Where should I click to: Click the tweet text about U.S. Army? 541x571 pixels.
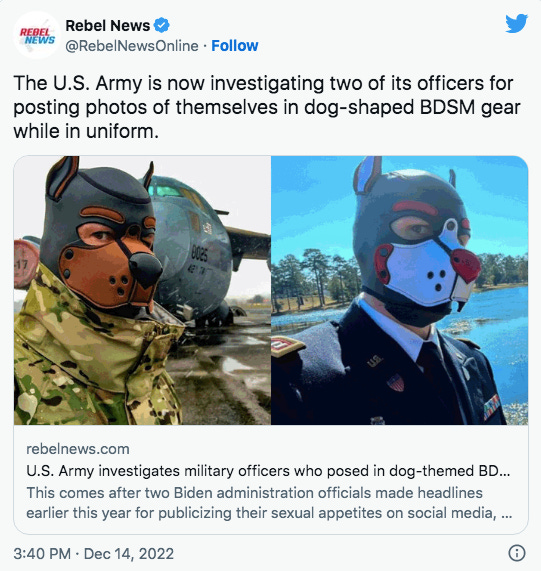[x=267, y=107]
